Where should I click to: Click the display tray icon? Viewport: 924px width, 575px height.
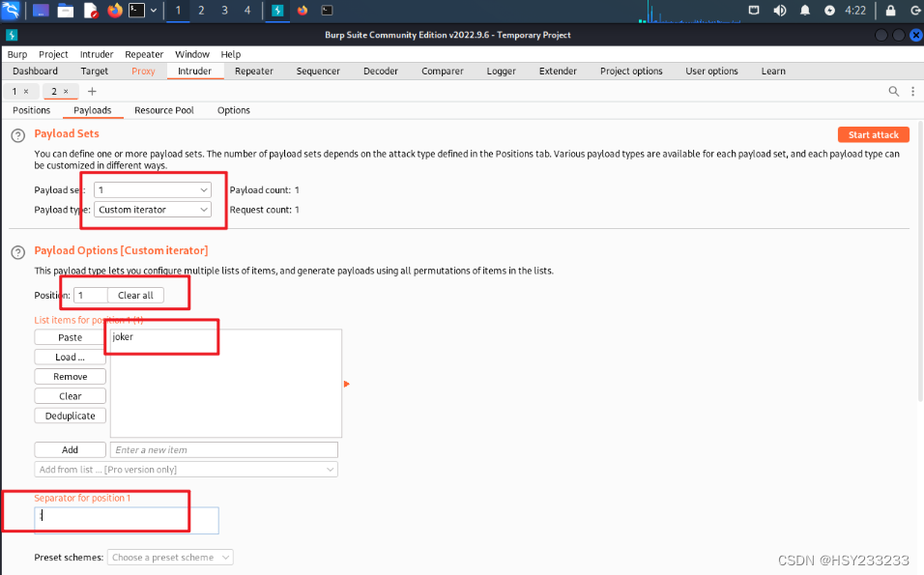(x=754, y=10)
